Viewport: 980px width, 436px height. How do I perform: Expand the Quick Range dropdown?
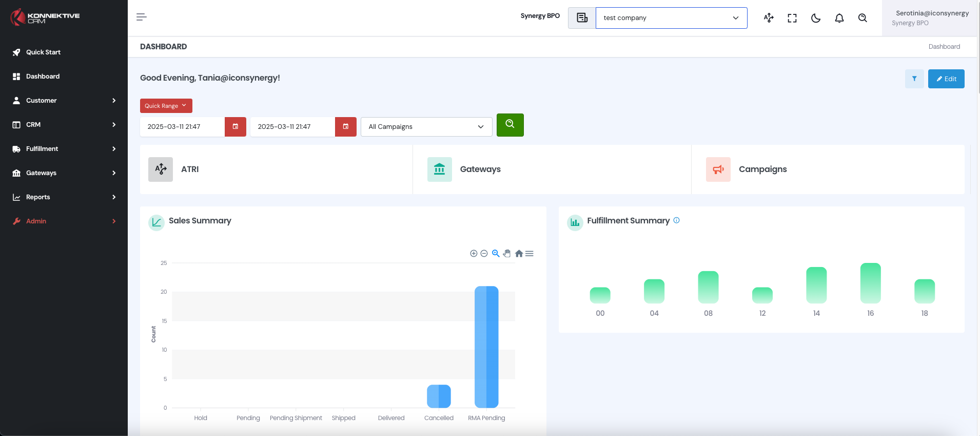(166, 106)
